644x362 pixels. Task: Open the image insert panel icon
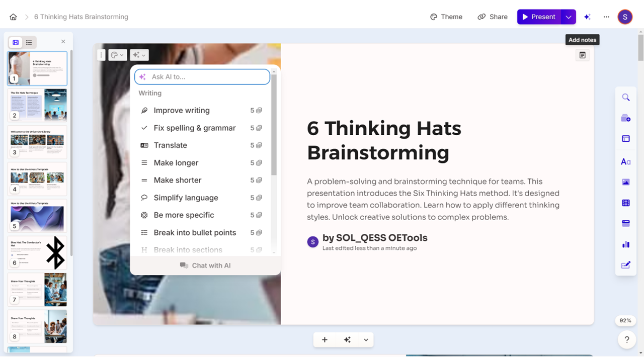point(626,182)
